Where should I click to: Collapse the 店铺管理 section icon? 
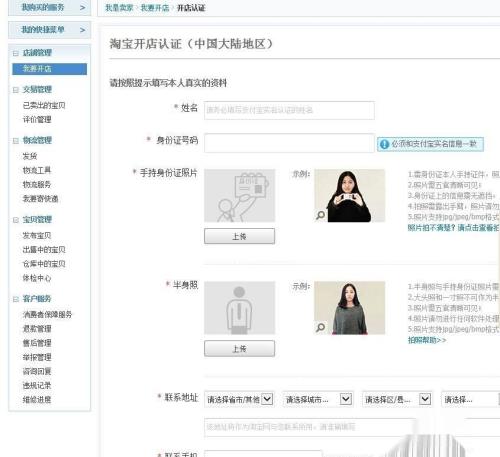(x=16, y=53)
